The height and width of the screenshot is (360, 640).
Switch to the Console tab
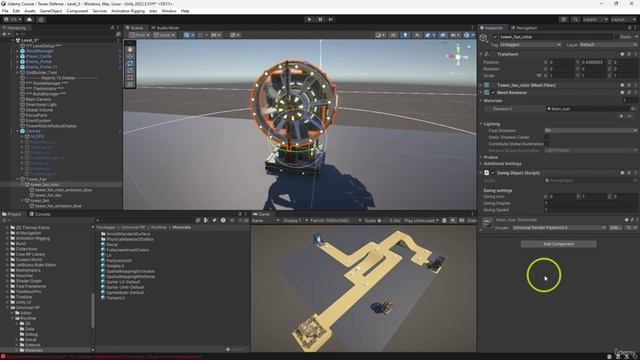[40, 214]
